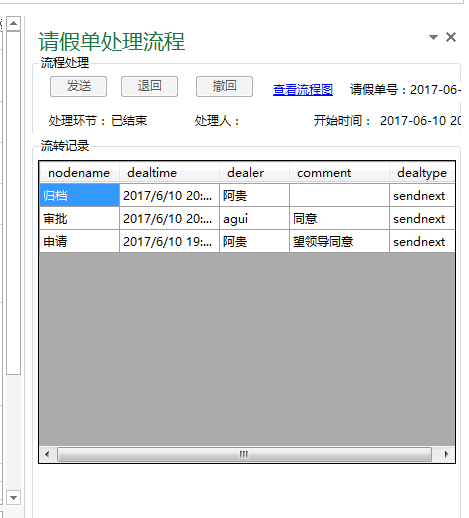Open the 查看流程图 link
The height and width of the screenshot is (518, 469).
(x=303, y=90)
